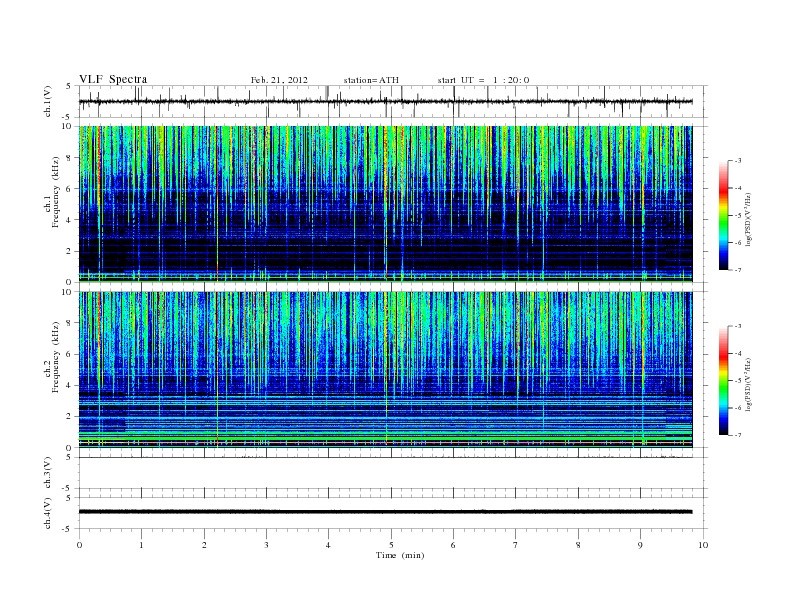Click time axis tick label "5"

391,545
